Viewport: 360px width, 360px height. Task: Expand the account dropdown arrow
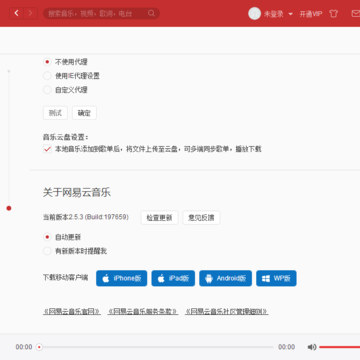(x=290, y=14)
